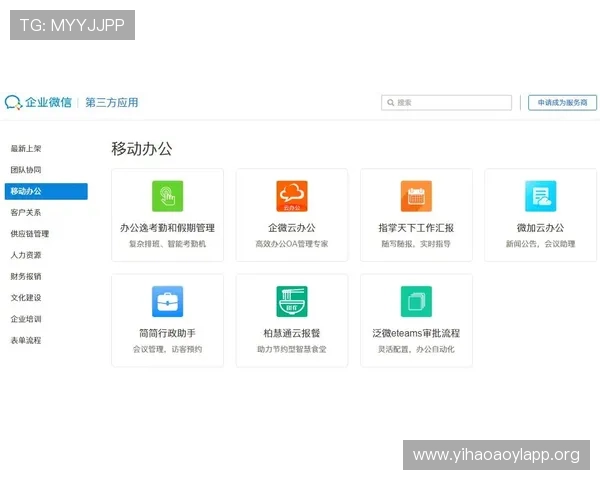Select 财务报销 in the sidebar

click(26, 276)
